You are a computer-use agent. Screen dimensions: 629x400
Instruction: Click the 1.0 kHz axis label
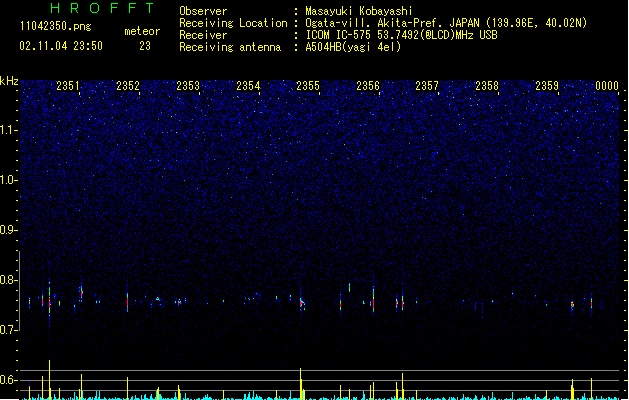click(8, 180)
